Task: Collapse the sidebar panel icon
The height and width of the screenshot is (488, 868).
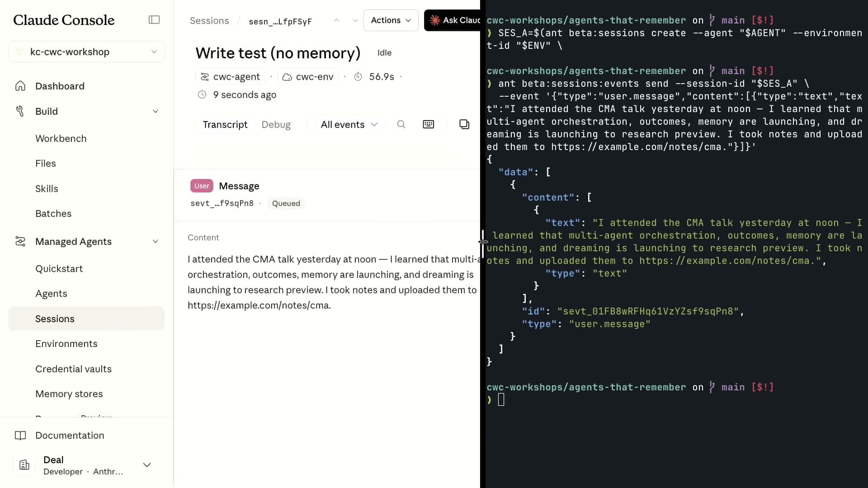Action: click(154, 20)
